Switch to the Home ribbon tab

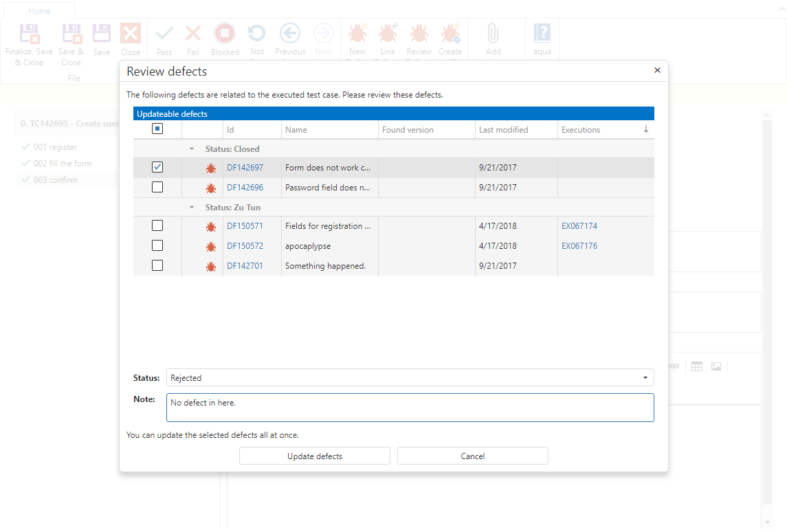[39, 11]
